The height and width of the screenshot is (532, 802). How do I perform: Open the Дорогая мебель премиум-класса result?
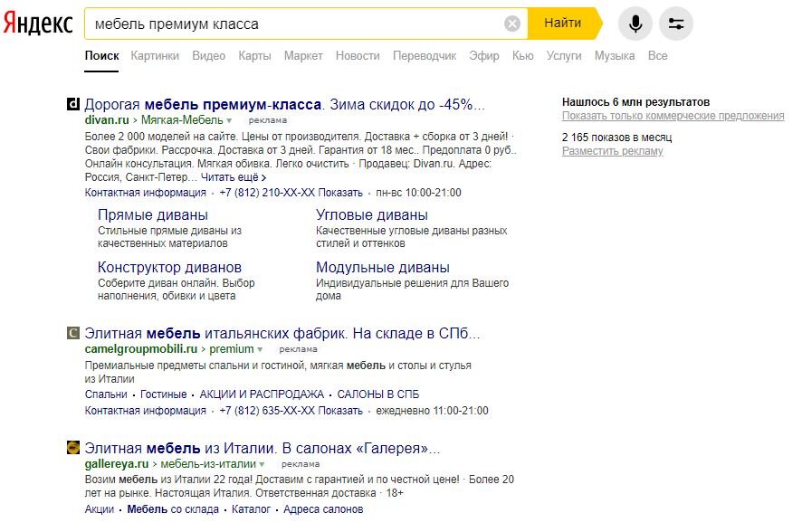(284, 104)
